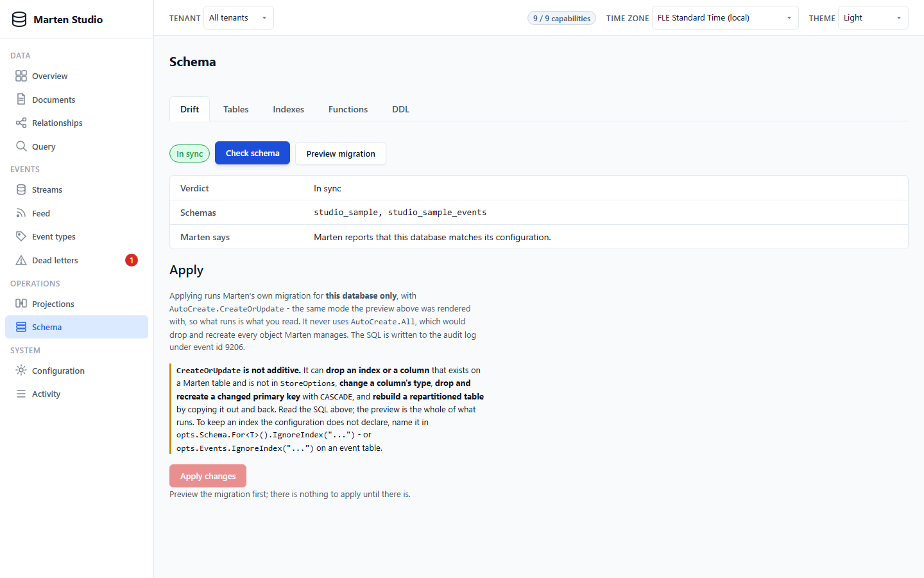Open the Configuration page
This screenshot has height=578, width=924.
tap(77, 371)
